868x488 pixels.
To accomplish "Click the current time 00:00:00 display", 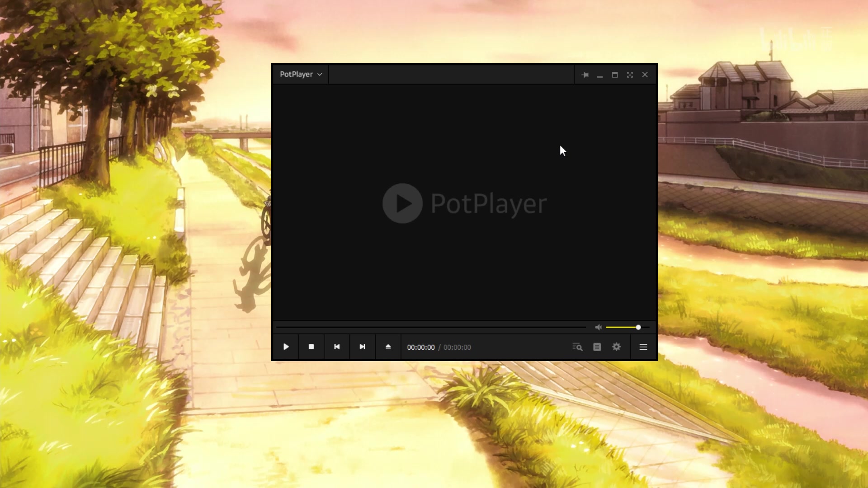I will (421, 347).
